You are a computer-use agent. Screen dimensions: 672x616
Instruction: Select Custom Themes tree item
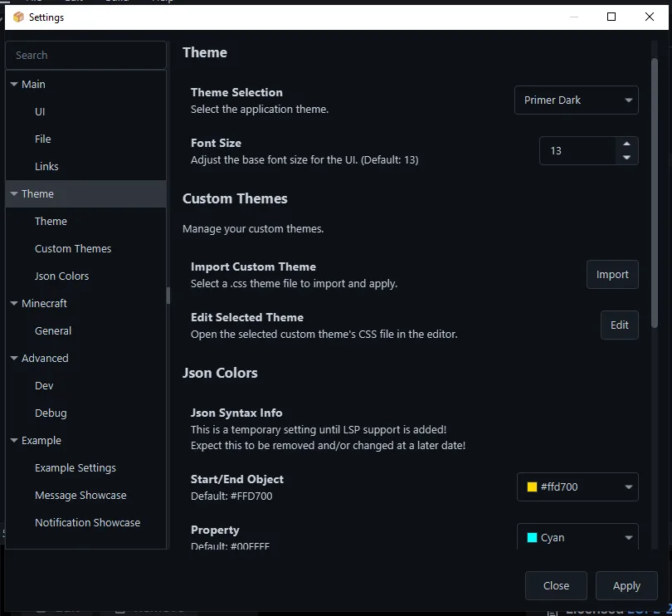point(73,249)
